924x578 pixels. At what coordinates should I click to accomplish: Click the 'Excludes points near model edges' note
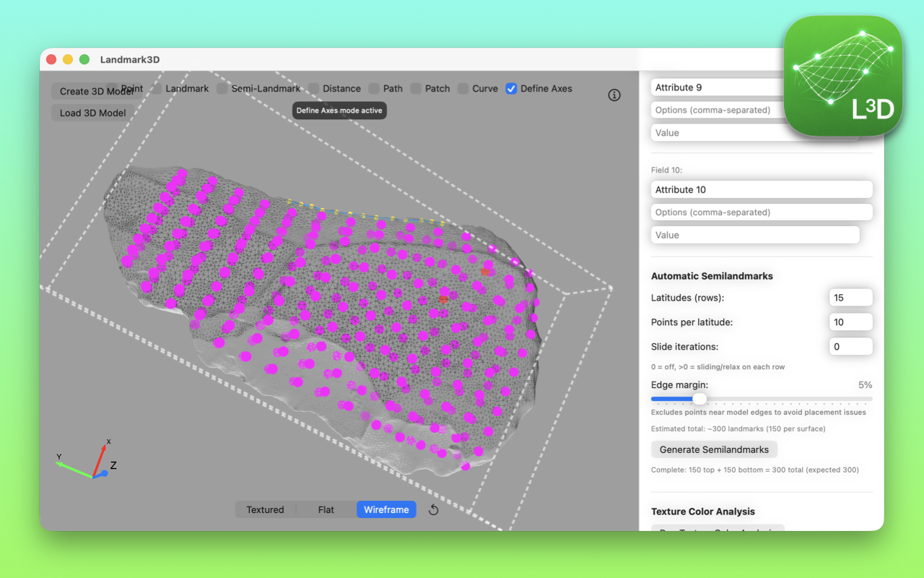click(x=759, y=413)
